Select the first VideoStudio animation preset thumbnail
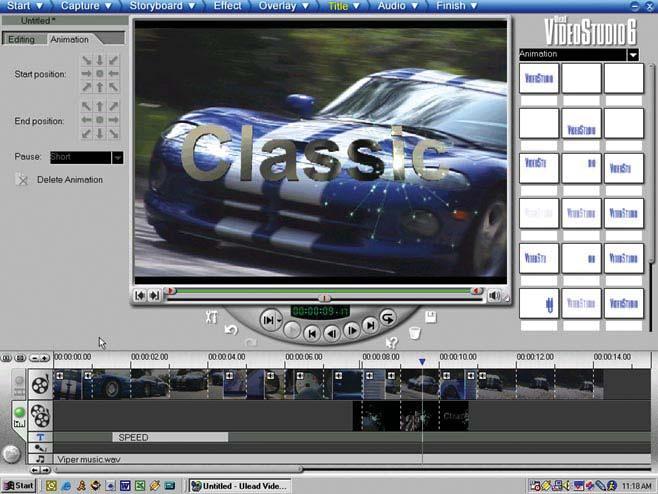The width and height of the screenshot is (658, 494). point(539,78)
